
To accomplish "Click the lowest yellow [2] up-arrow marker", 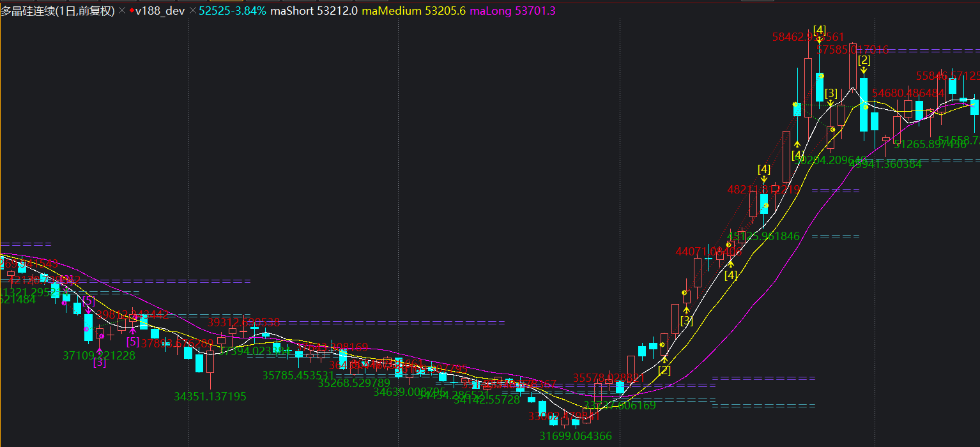I will pyautogui.click(x=664, y=370).
